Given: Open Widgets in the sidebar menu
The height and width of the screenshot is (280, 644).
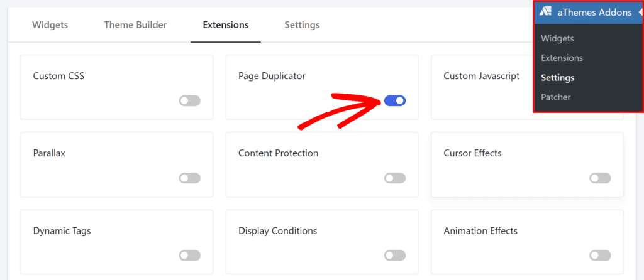Looking at the screenshot, I should coord(557,38).
